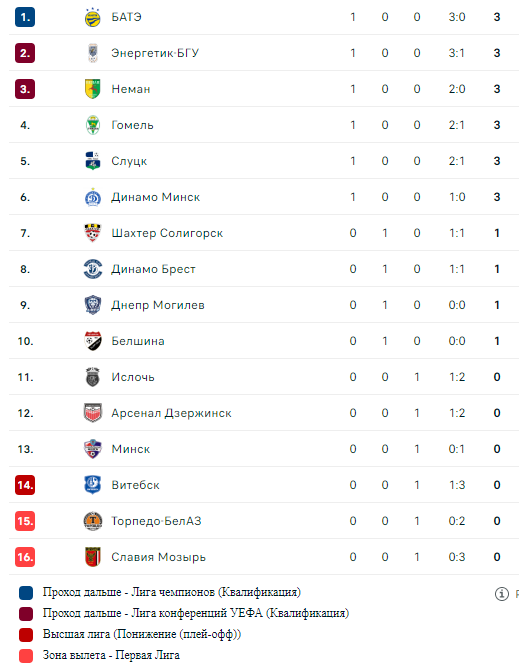Click the Энергетик-БГУ team crest
This screenshot has width=519, height=670.
93,53
